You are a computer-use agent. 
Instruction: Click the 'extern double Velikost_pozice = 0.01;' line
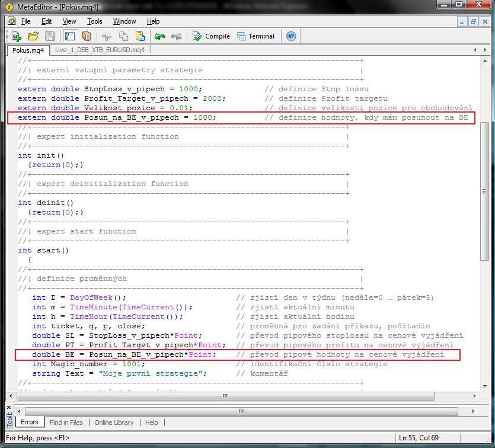click(105, 108)
